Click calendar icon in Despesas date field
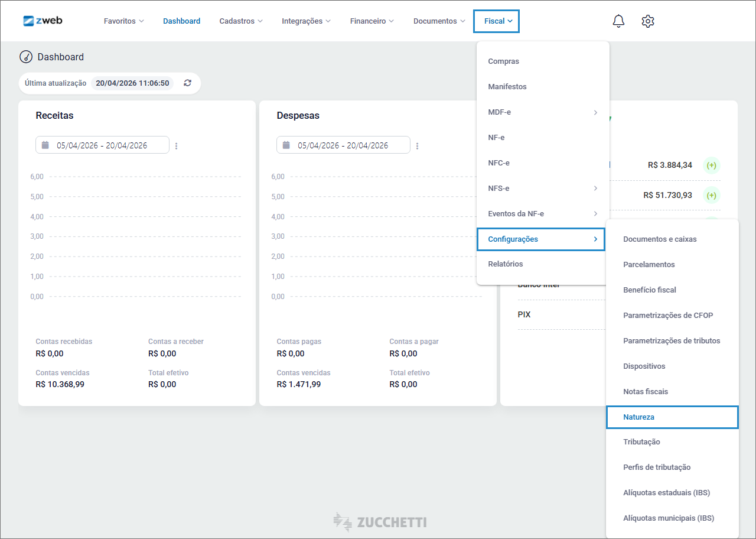Viewport: 756px width, 539px height. 286,145
